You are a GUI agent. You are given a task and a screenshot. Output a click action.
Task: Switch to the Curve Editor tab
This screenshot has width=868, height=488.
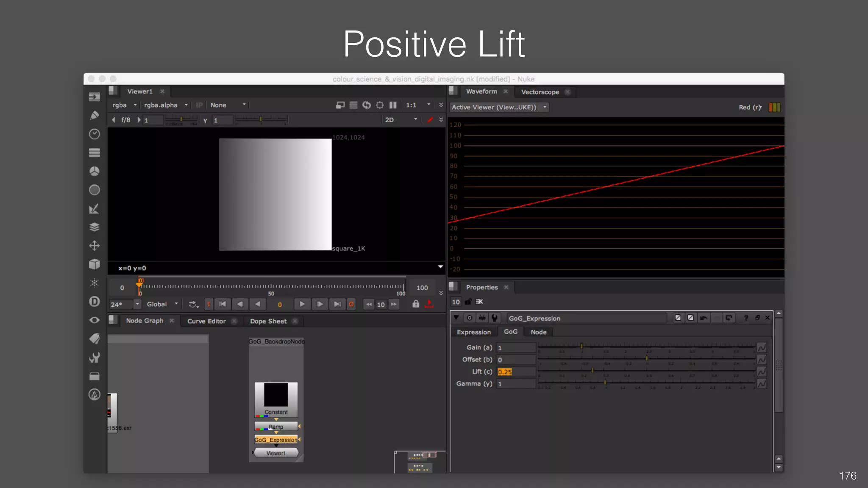[206, 321]
